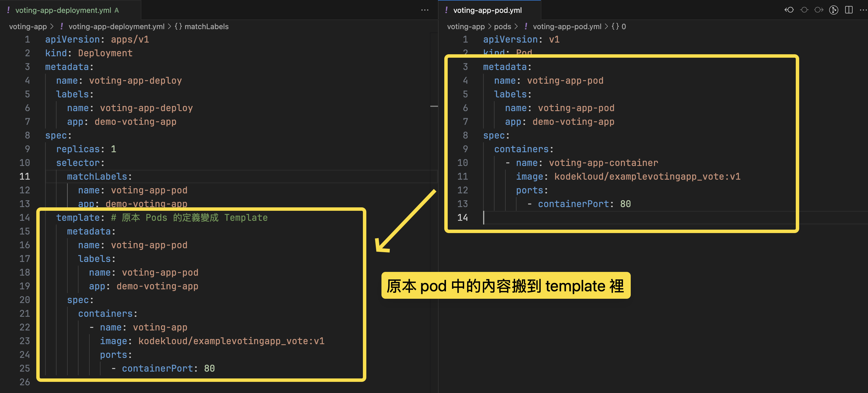Click voting-app-deployment.yml breadcrumb
The image size is (868, 393).
tap(116, 27)
